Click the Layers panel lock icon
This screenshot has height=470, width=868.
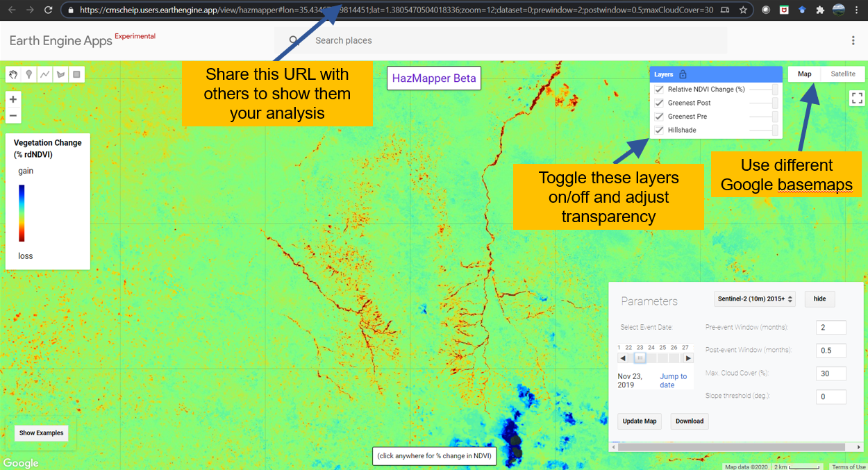point(683,74)
